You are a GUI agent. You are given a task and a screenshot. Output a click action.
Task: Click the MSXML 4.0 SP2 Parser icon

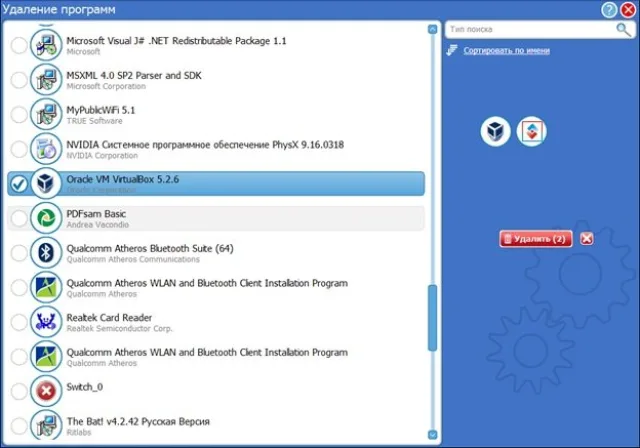(x=46, y=80)
